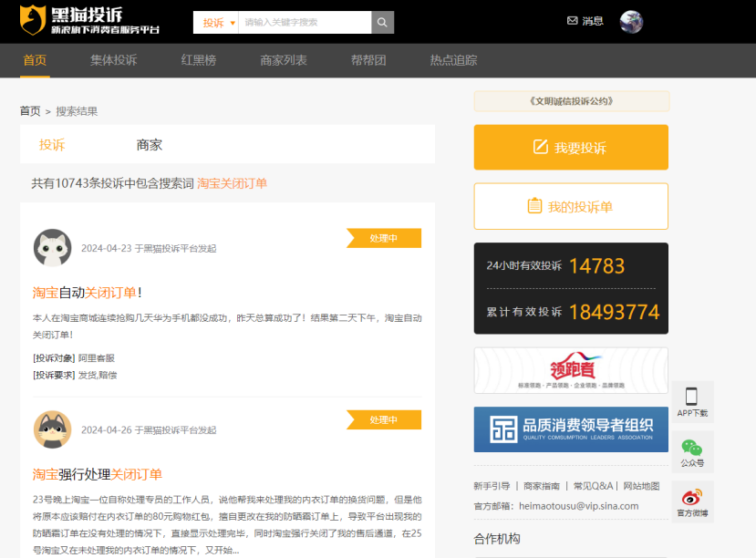Click the user profile avatar
Screen dimensions: 756x558
(x=631, y=22)
